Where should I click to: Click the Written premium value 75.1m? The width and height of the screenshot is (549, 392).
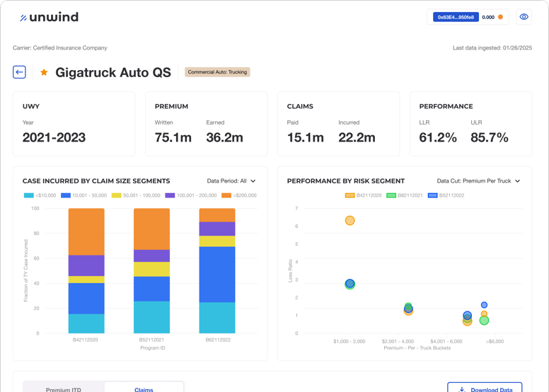click(173, 138)
